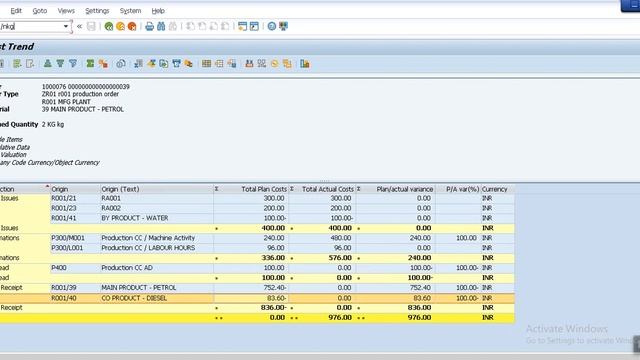Image resolution: width=640 pixels, height=360 pixels.
Task: Click the sigma icon before Total Plan Costs
Action: coord(217,189)
